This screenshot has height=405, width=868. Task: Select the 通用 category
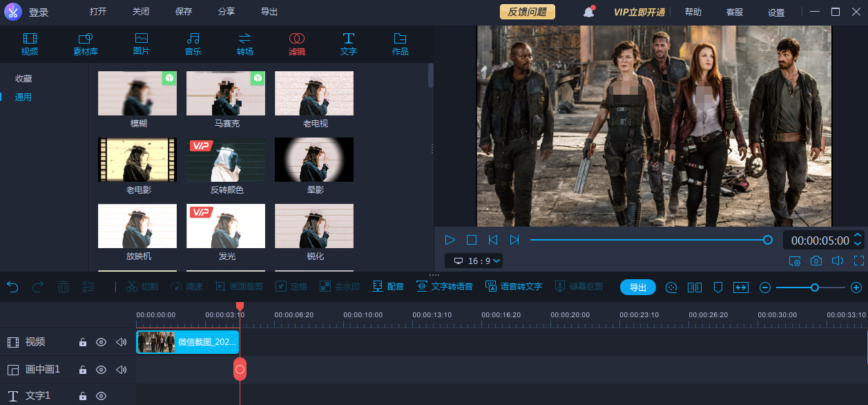pos(23,97)
